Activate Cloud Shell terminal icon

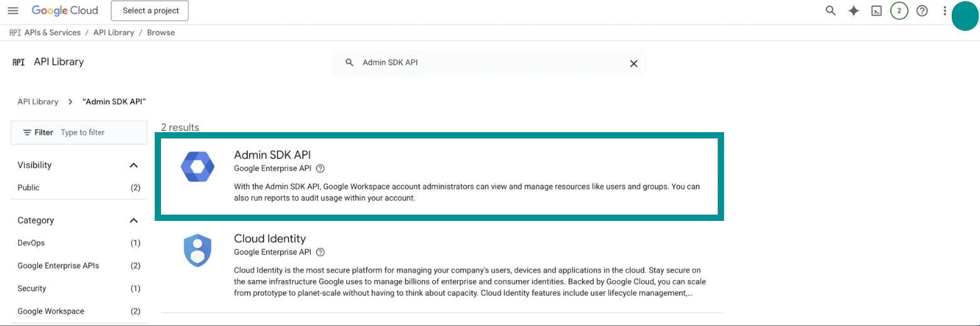coord(876,11)
